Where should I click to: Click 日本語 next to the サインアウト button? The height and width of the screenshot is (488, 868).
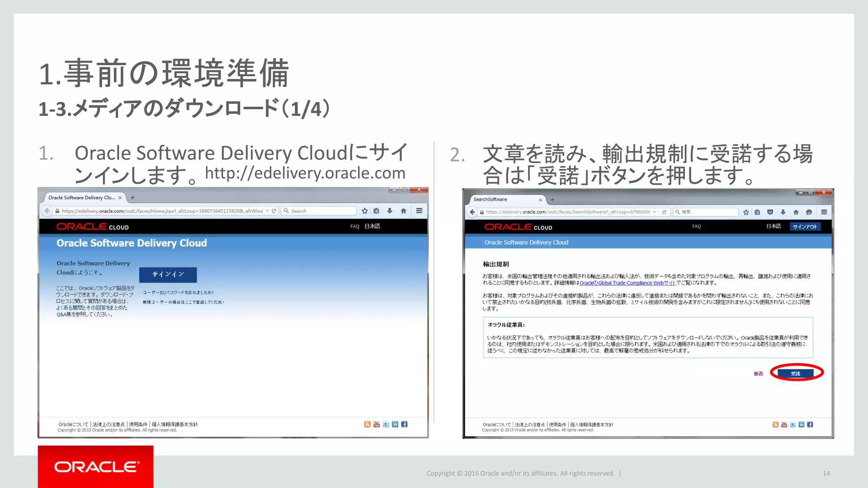pos(773,226)
